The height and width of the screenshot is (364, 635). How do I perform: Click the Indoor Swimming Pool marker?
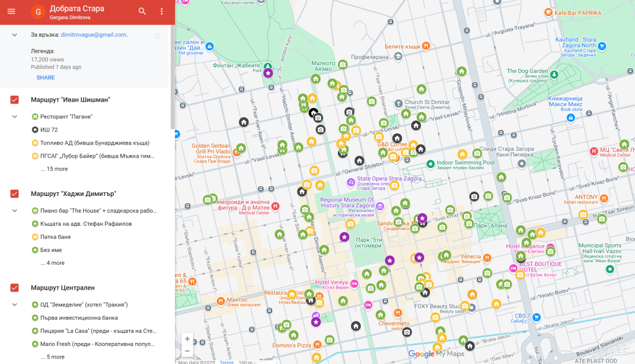coord(430,164)
